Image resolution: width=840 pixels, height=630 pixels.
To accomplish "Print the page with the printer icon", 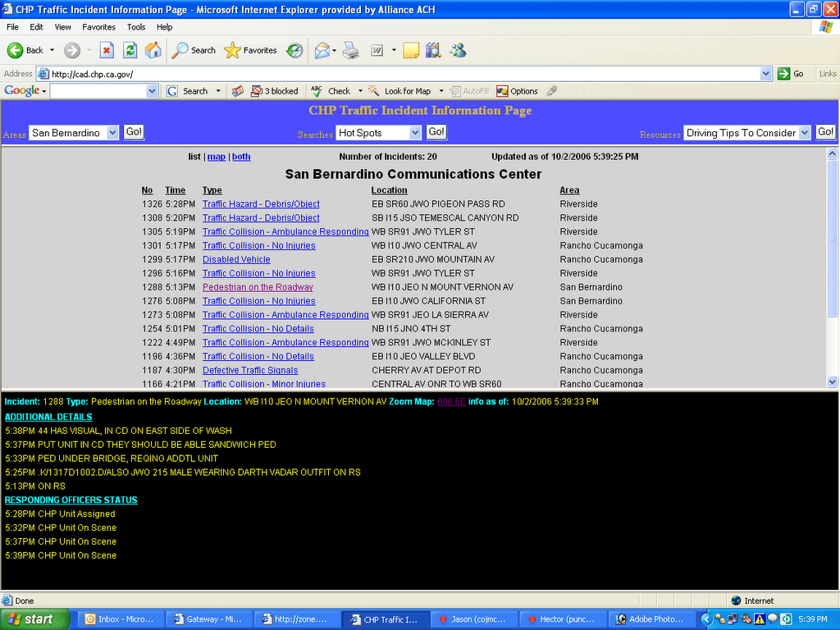I will point(351,51).
